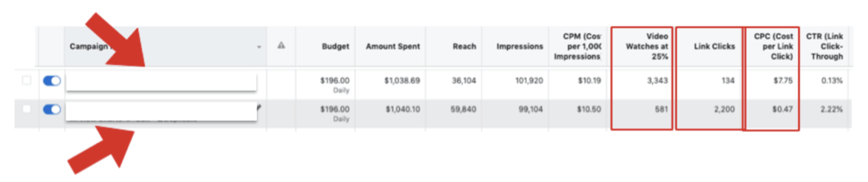
Task: Click the CPC Cost per Link Click header
Action: [x=773, y=46]
